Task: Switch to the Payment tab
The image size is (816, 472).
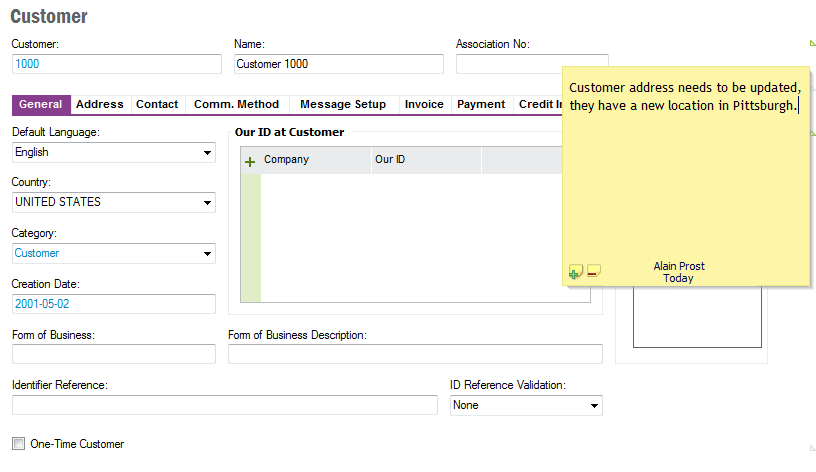Action: tap(481, 104)
